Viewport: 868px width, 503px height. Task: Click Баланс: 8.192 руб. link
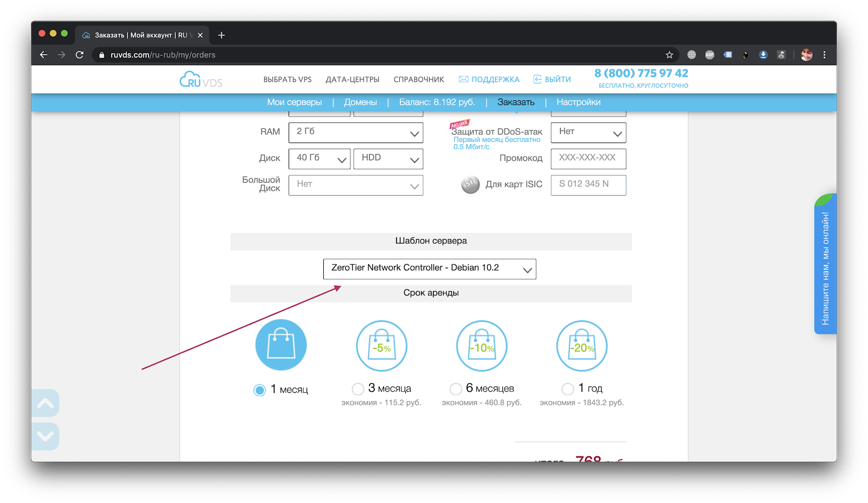(437, 102)
